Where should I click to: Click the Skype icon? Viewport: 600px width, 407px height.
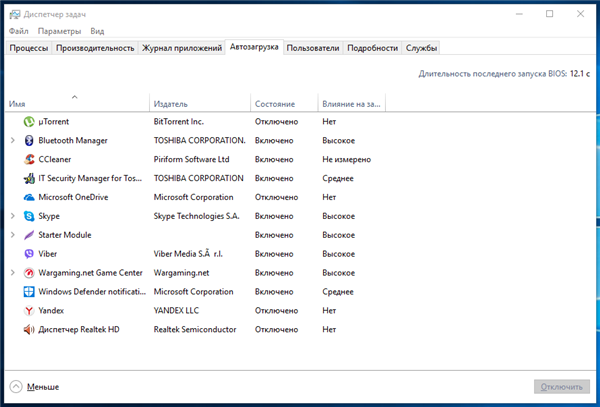29,216
